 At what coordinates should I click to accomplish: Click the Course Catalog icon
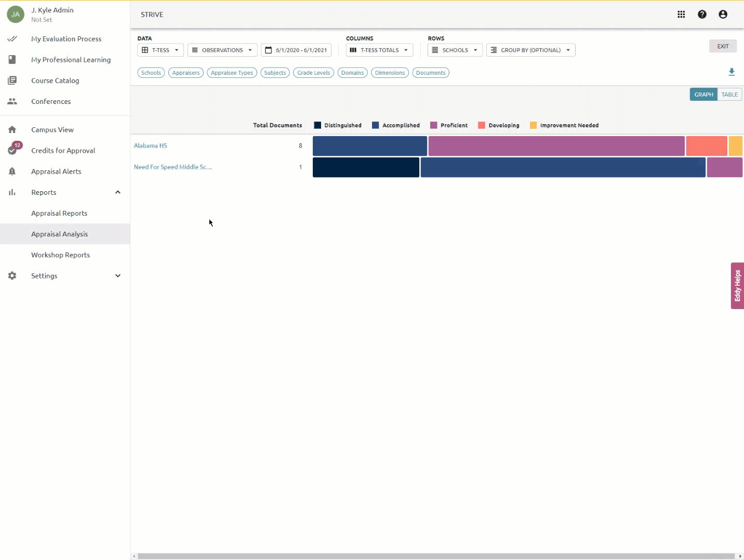(x=12, y=81)
